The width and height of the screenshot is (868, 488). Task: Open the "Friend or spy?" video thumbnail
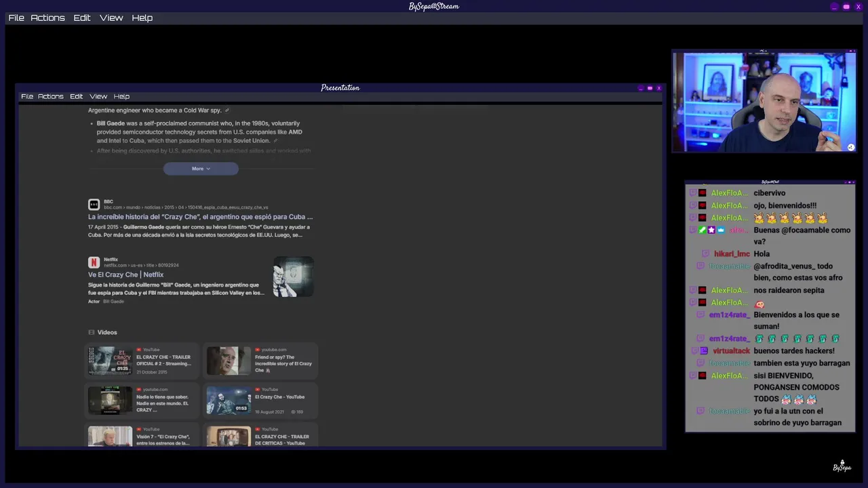(x=229, y=361)
